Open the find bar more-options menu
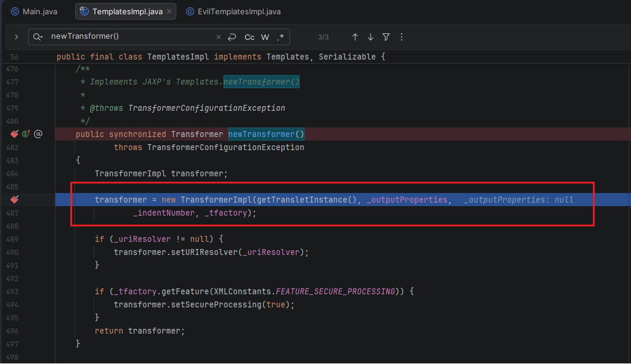 (x=402, y=37)
